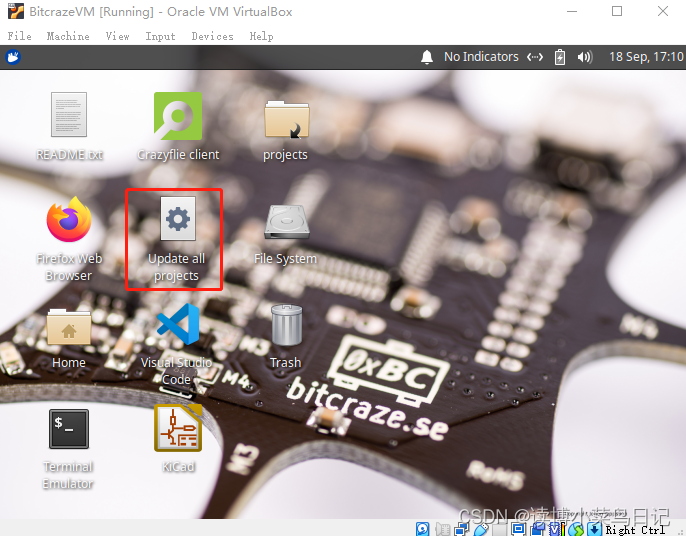
Task: Open the VirtualBox Help menu
Action: tap(262, 36)
